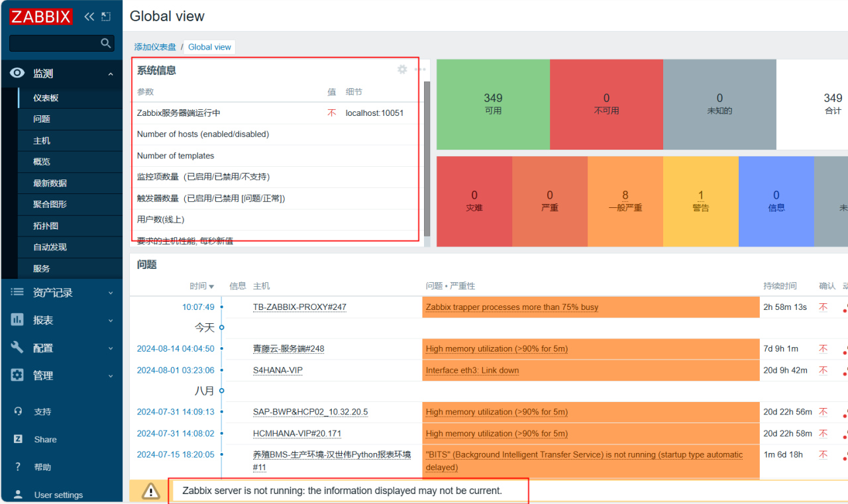Click the 帮助 question mark icon

point(19,467)
